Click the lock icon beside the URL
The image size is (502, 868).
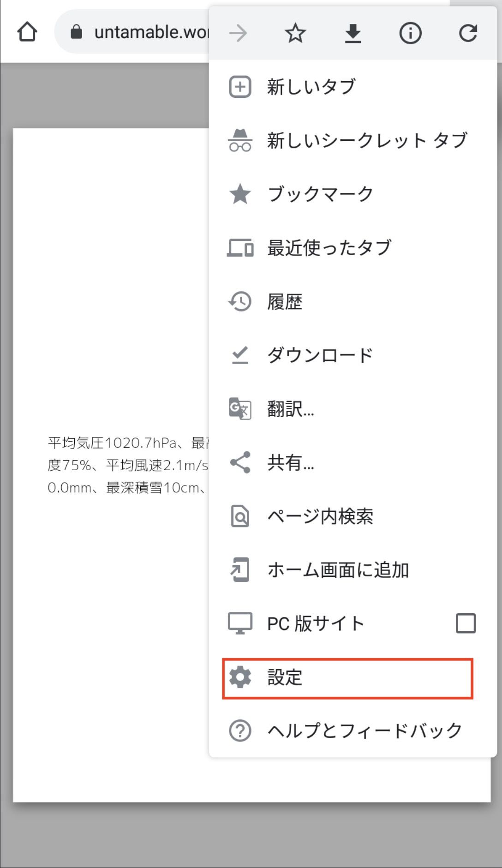(x=77, y=32)
